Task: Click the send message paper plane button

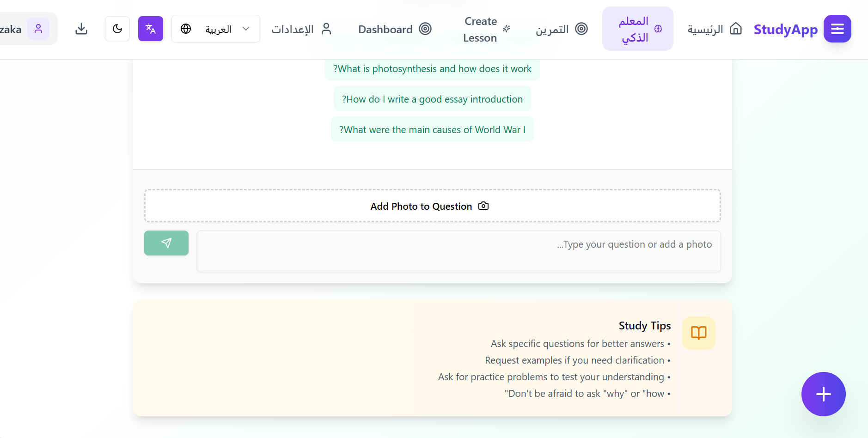Action: (x=166, y=243)
